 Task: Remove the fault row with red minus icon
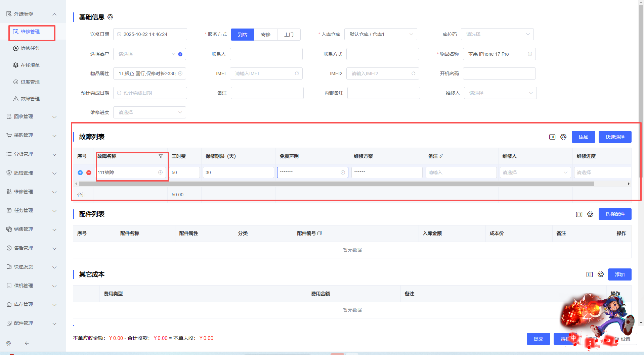[89, 172]
